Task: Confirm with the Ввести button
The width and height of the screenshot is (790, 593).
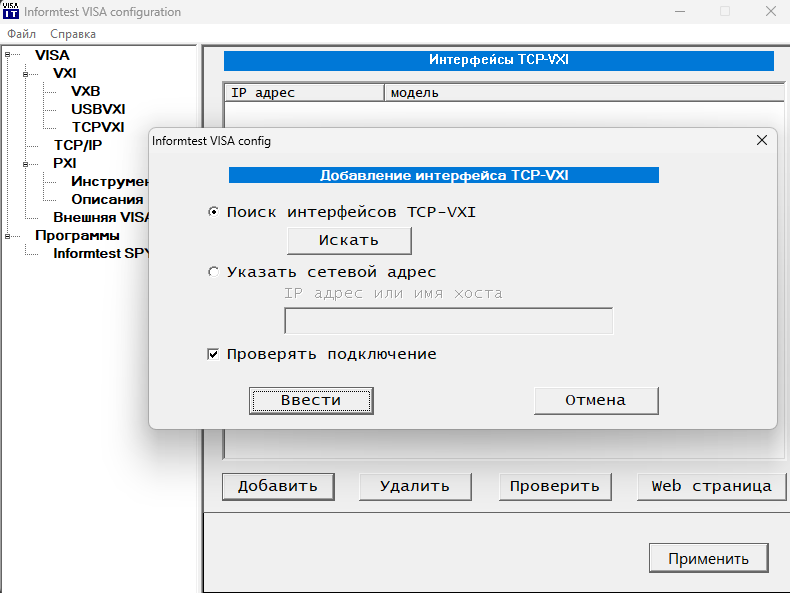Action: 311,401
